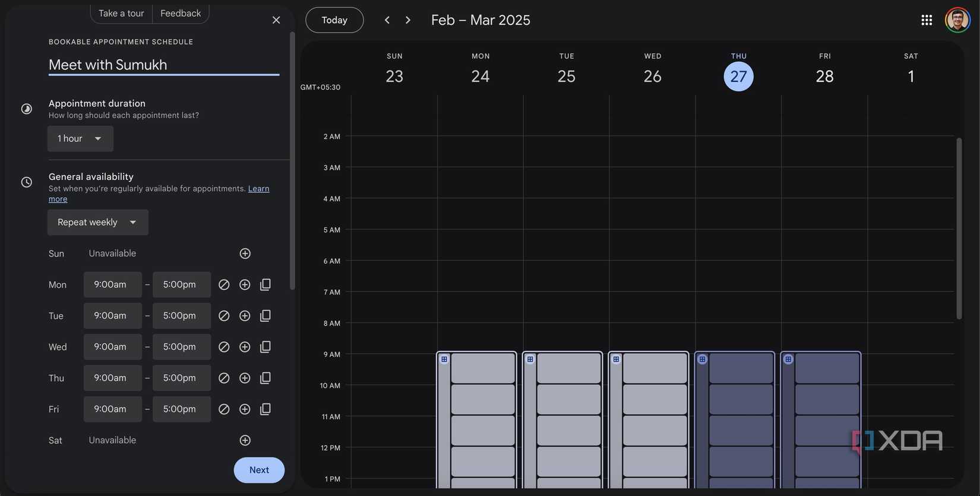The width and height of the screenshot is (980, 496).
Task: Add another time period to Wednesday
Action: 245,347
